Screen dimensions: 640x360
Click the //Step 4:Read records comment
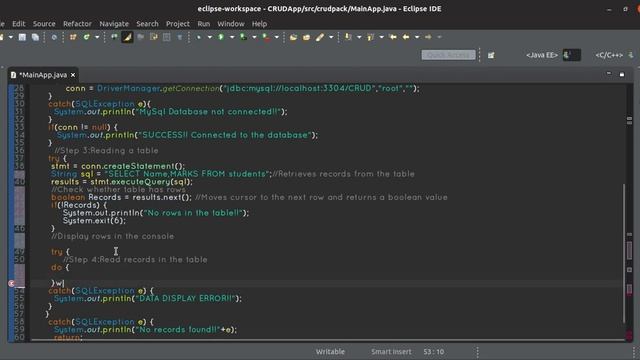[135, 260]
